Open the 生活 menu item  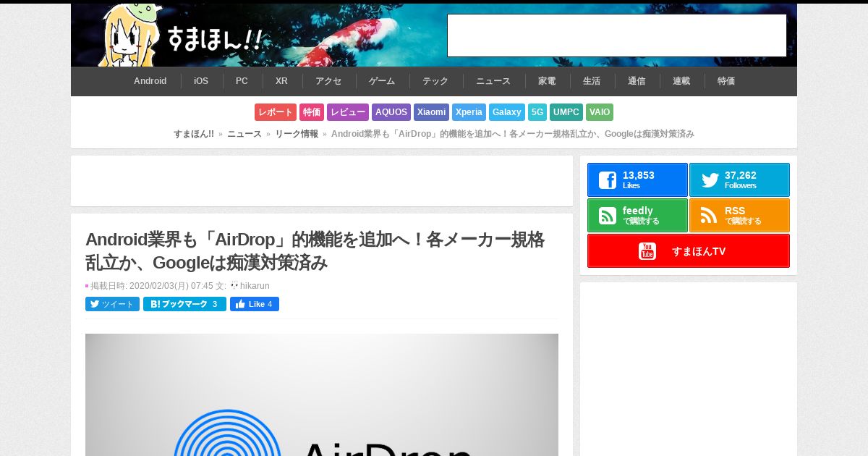point(592,81)
